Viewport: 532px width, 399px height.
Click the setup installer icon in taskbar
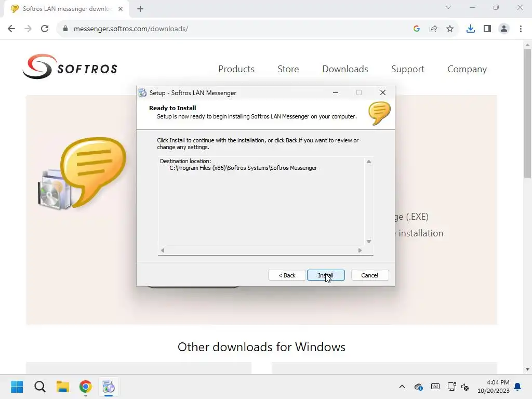tap(109, 387)
